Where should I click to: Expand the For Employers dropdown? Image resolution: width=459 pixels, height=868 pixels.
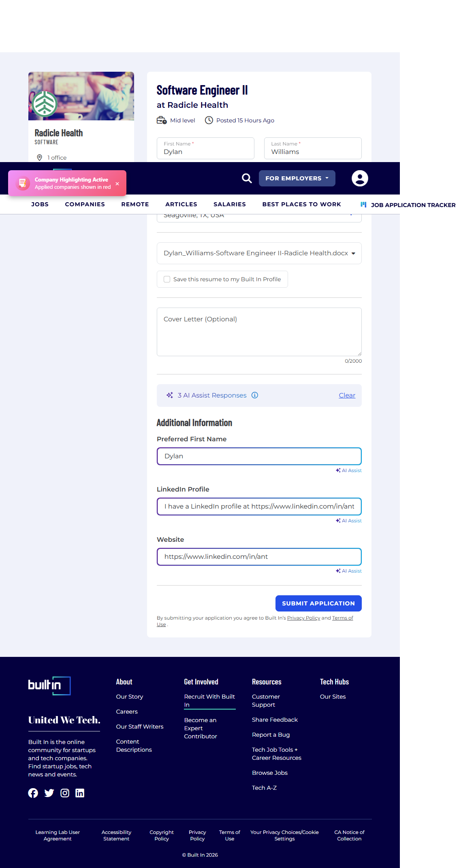(297, 178)
